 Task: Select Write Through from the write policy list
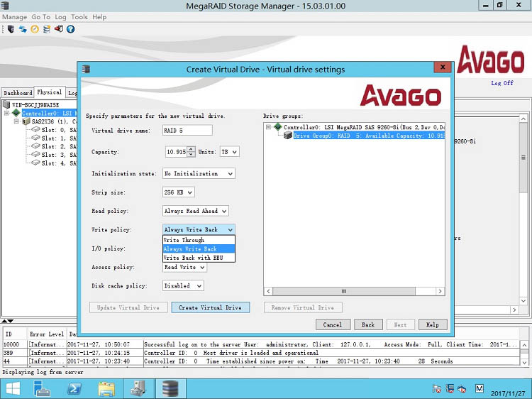(199, 240)
